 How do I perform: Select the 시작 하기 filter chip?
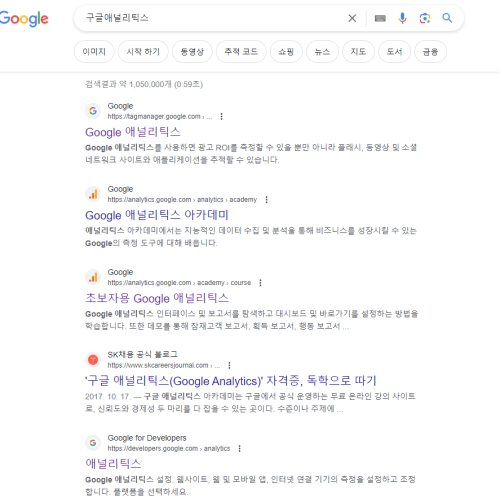point(143,52)
